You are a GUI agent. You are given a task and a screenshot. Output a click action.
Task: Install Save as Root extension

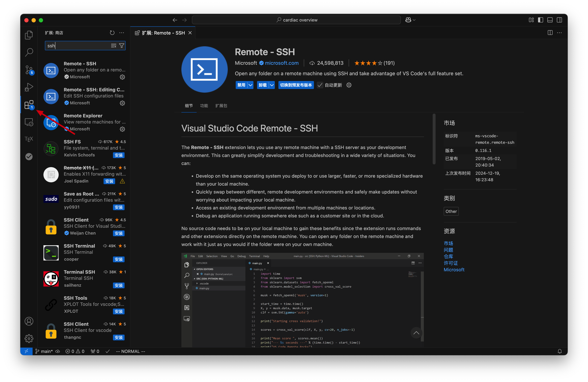(x=119, y=207)
